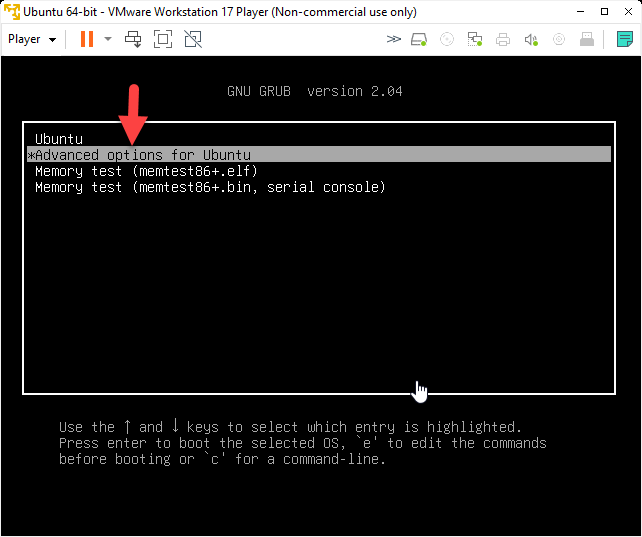The image size is (642, 537).
Task: Send Ctrl+Alt+Del to the virtual machine
Action: tap(133, 39)
